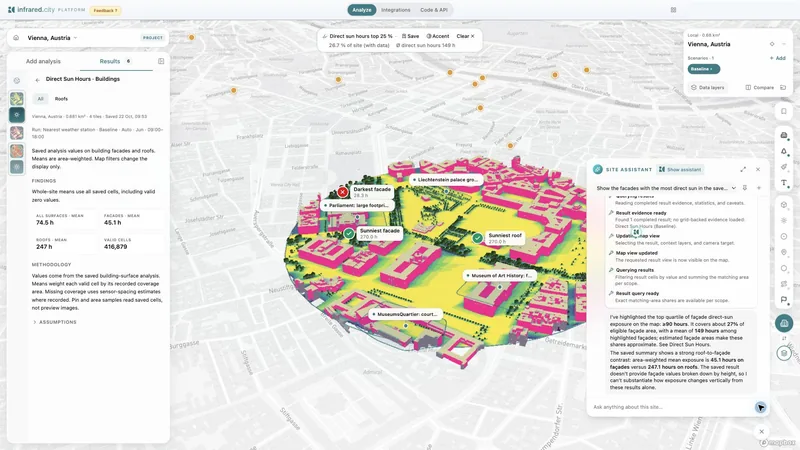Image resolution: width=800 pixels, height=450 pixels.
Task: Click the Compare button
Action: click(760, 88)
